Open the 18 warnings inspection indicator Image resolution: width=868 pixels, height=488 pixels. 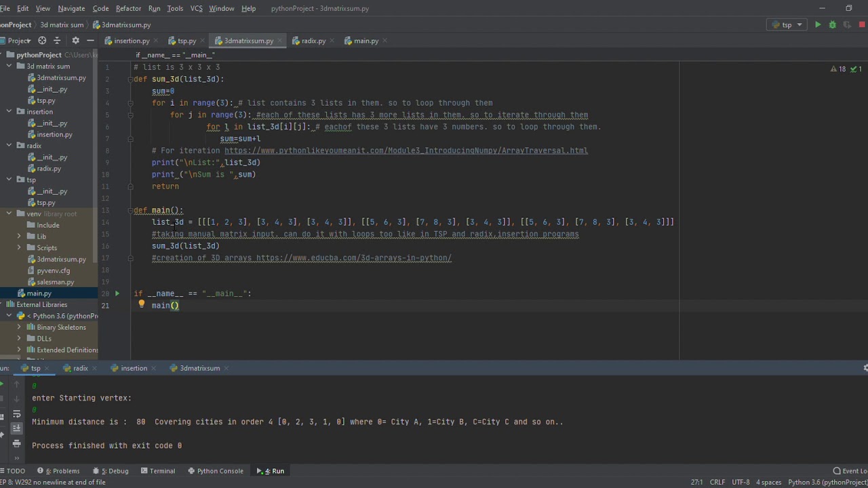[x=839, y=69]
